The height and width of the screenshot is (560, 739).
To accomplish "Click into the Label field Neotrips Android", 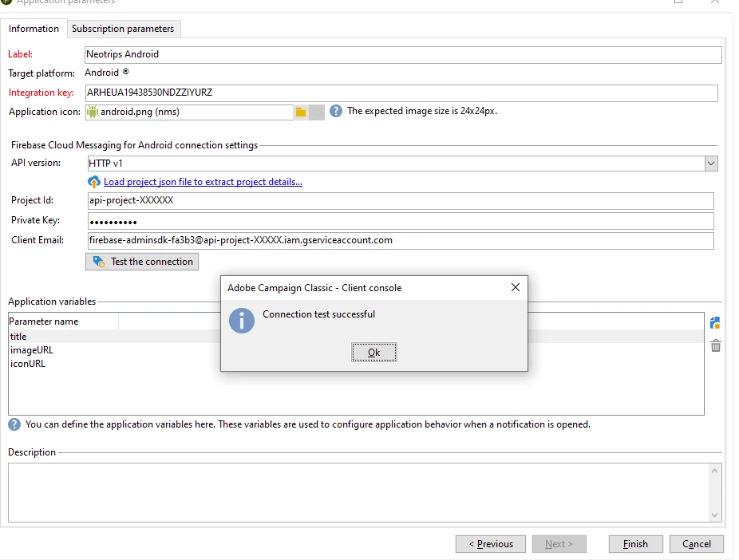I will [403, 54].
